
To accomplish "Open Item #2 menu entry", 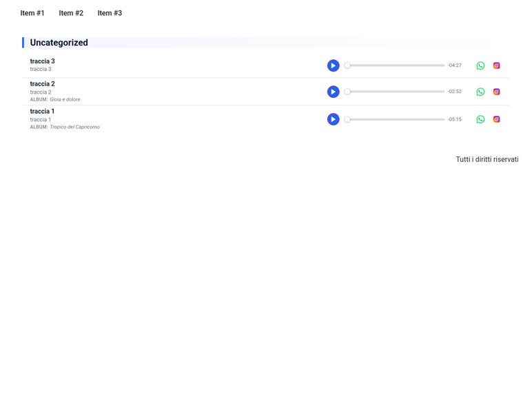I will pyautogui.click(x=71, y=13).
